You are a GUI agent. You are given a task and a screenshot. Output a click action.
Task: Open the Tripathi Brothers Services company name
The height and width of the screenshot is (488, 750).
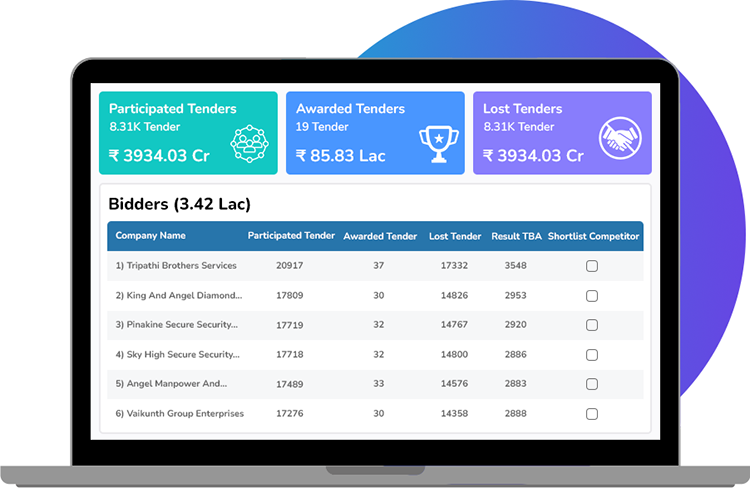coord(176,266)
